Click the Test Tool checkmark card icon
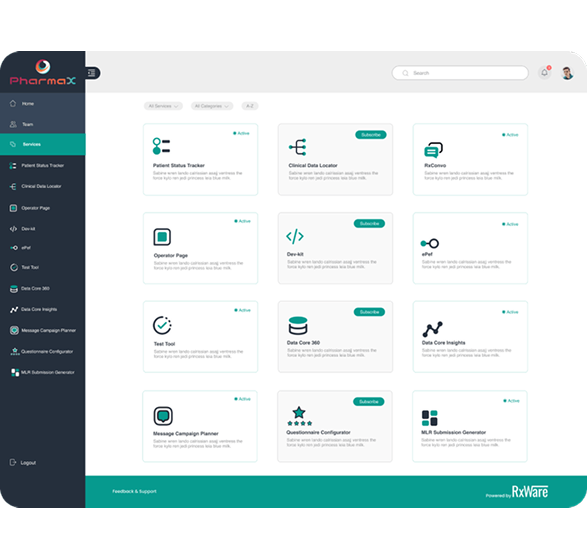587x559 pixels. [162, 325]
